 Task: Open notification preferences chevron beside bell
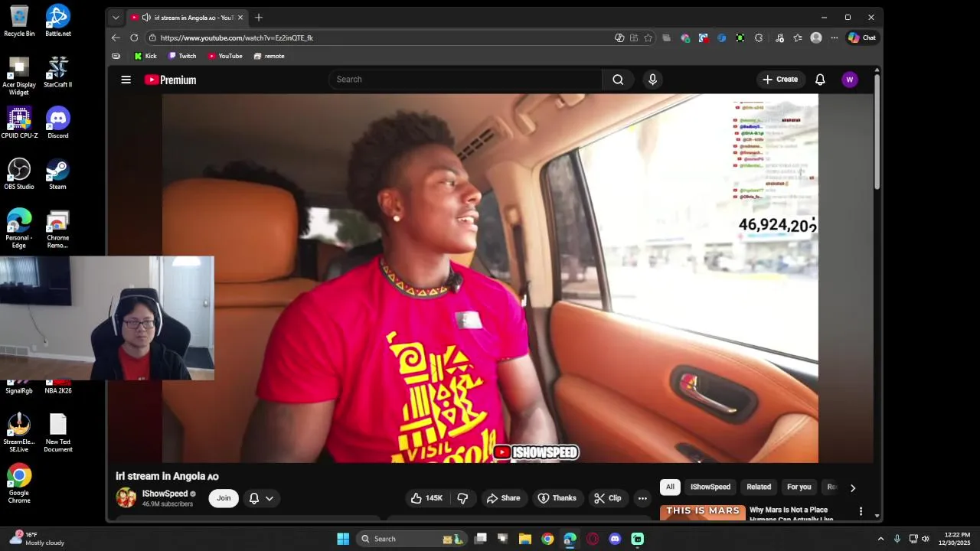coord(269,498)
